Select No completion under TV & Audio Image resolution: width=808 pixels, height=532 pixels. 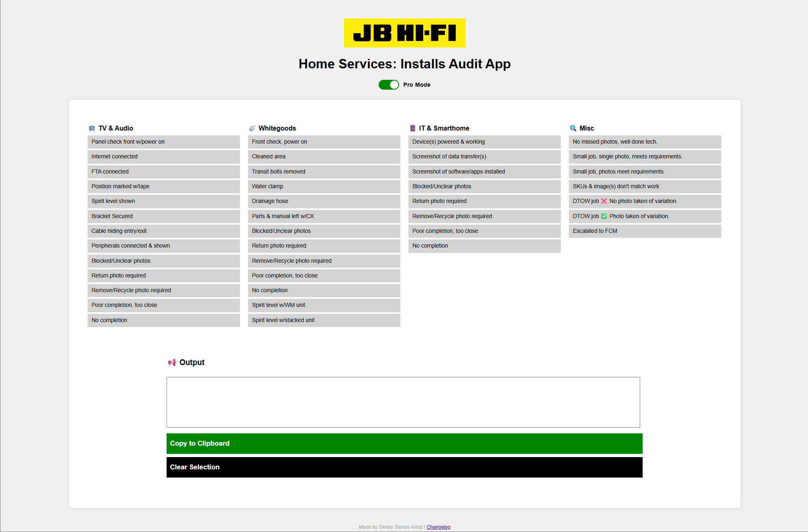164,320
